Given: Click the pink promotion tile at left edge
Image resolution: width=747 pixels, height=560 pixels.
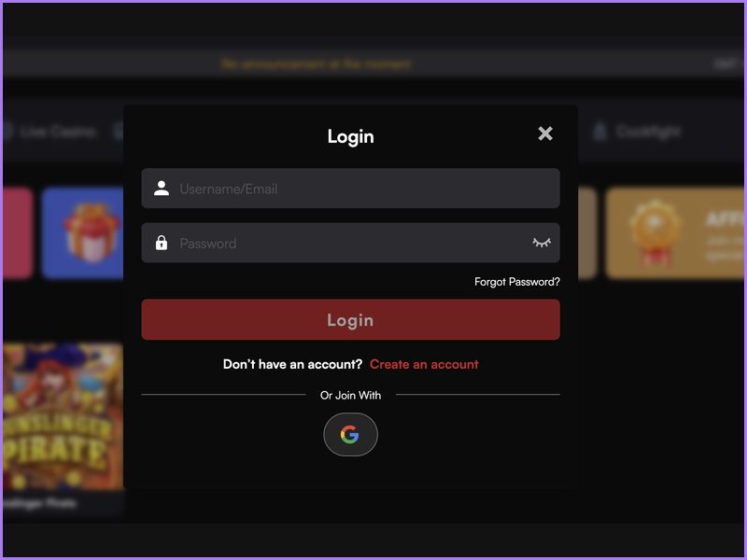Looking at the screenshot, I should pyautogui.click(x=18, y=232).
